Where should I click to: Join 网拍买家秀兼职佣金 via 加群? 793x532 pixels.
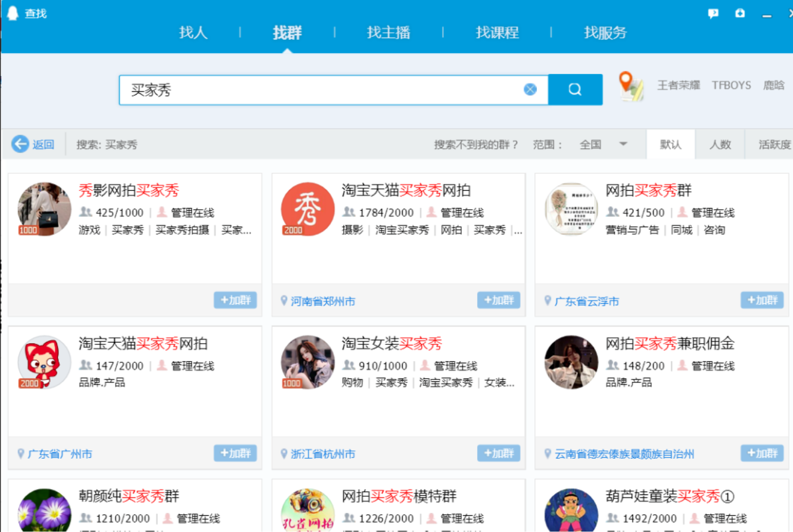click(762, 453)
